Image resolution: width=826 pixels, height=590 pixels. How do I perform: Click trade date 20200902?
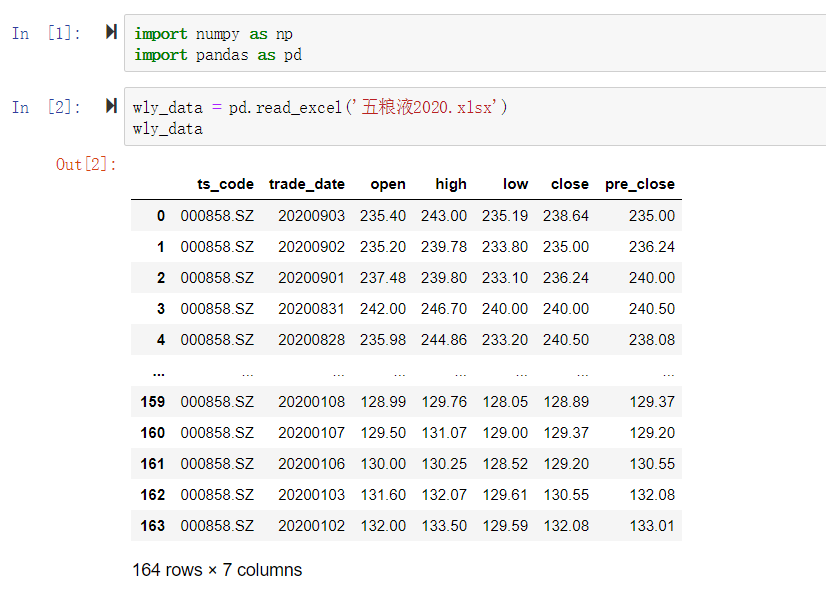311,247
